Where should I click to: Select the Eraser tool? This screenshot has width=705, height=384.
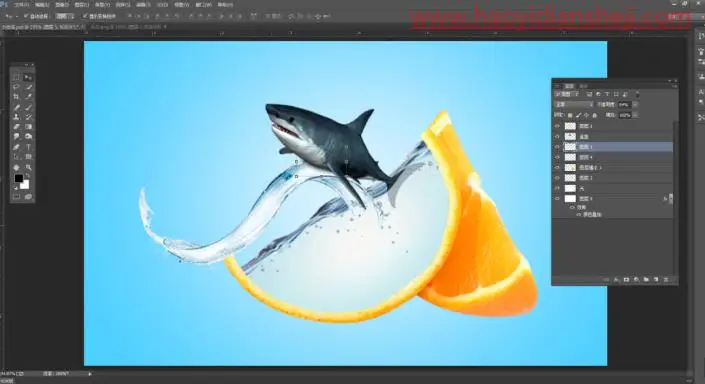[17, 127]
